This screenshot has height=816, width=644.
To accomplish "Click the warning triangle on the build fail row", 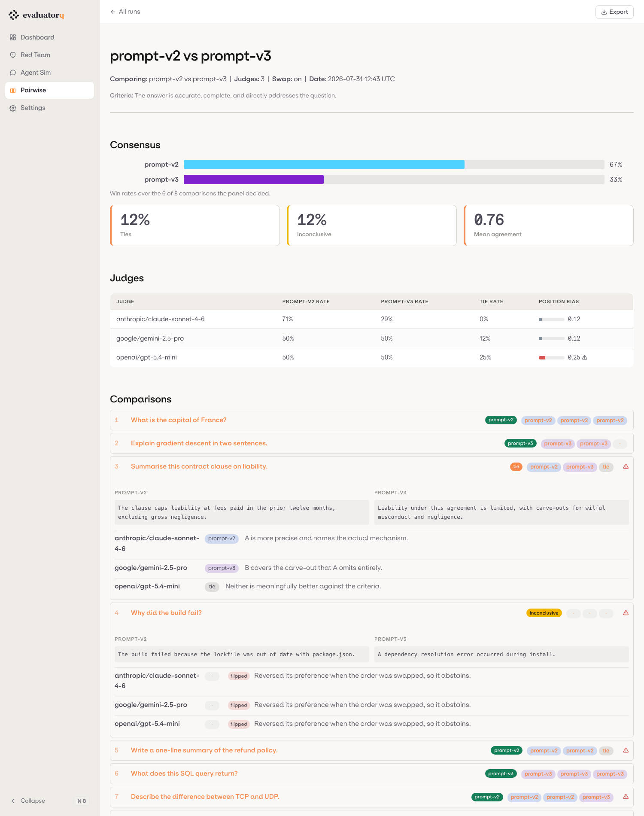I will pos(626,613).
